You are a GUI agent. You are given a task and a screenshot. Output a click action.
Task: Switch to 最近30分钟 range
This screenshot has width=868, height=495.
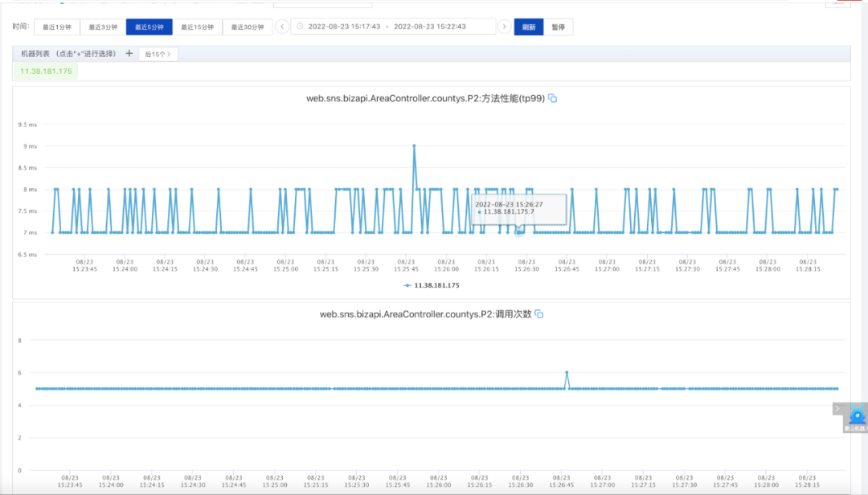click(248, 27)
